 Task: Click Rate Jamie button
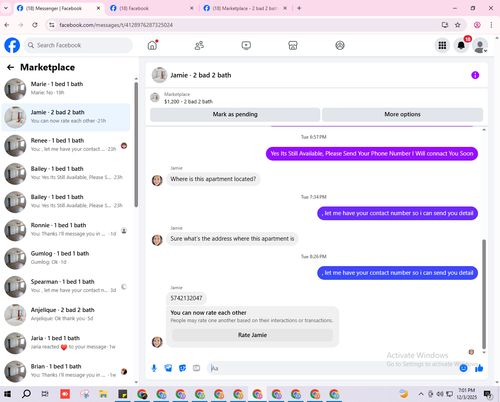[252, 335]
